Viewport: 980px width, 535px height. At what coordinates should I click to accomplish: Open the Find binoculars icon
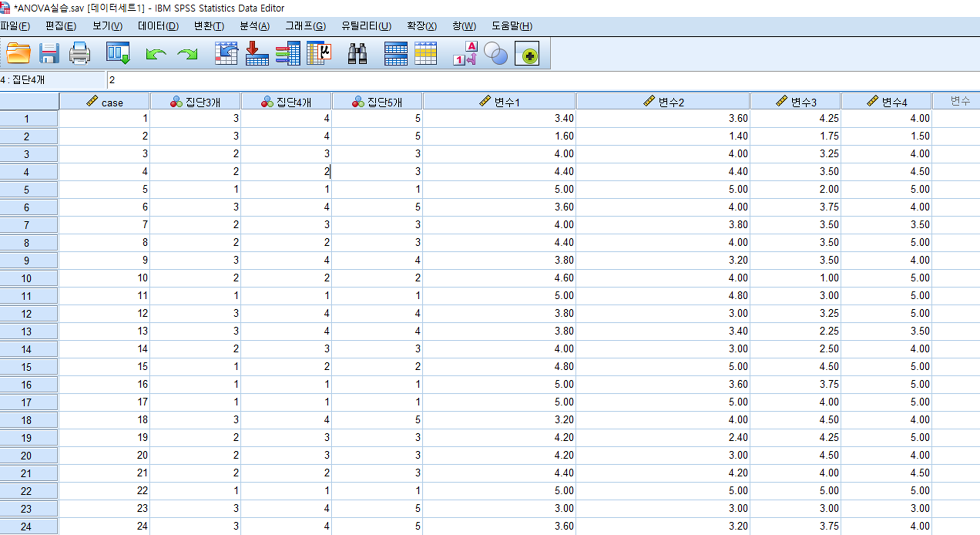click(357, 53)
